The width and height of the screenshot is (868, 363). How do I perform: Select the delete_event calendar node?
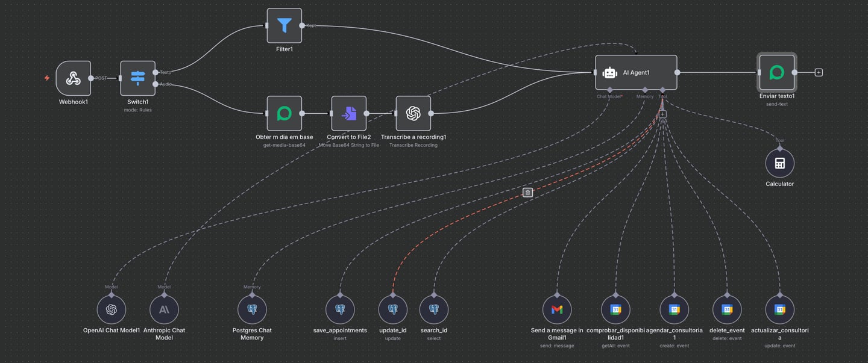(727, 309)
